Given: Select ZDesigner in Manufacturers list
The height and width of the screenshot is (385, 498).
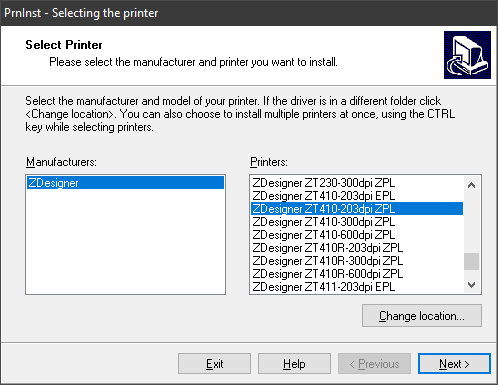Looking at the screenshot, I should (125, 183).
